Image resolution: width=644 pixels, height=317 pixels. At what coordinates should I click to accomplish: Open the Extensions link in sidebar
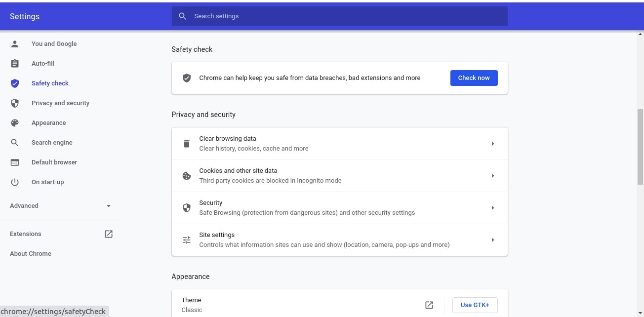(26, 234)
